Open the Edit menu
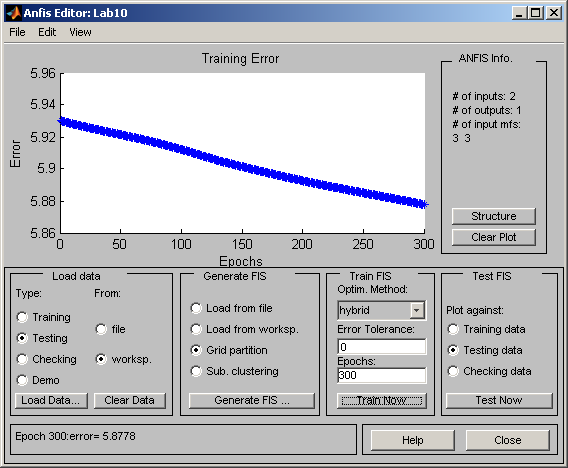Viewport: 568px width, 468px height. 47,32
